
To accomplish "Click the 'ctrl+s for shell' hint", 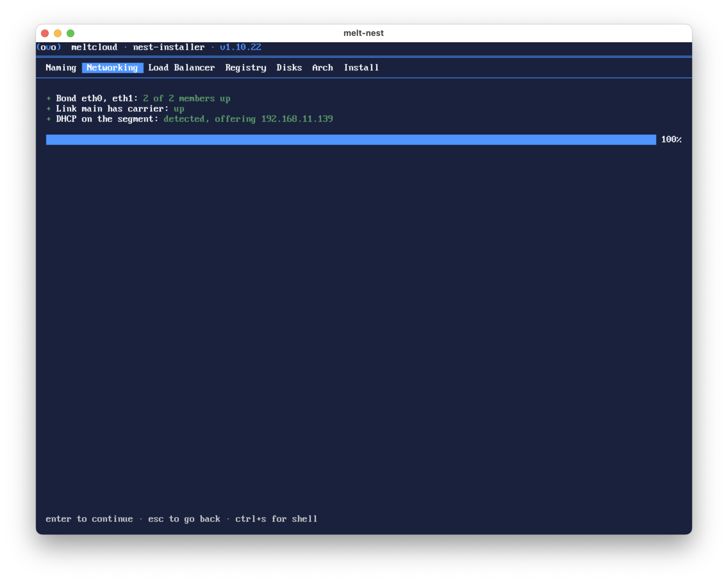I will (276, 519).
